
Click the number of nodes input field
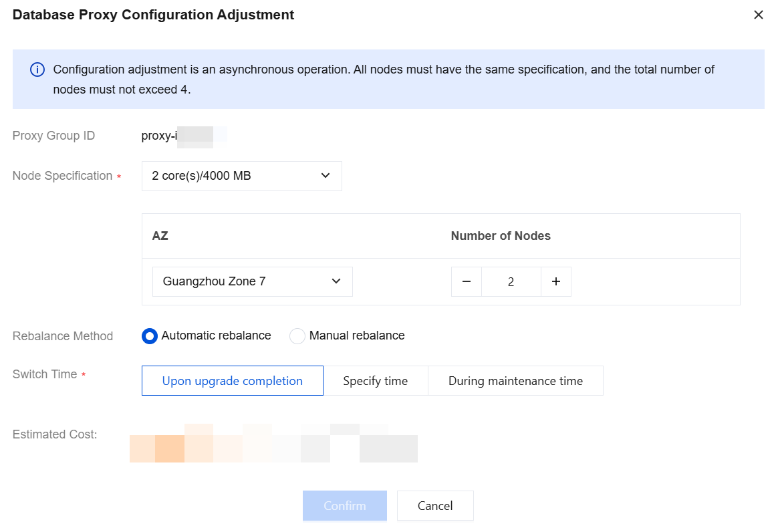point(511,281)
